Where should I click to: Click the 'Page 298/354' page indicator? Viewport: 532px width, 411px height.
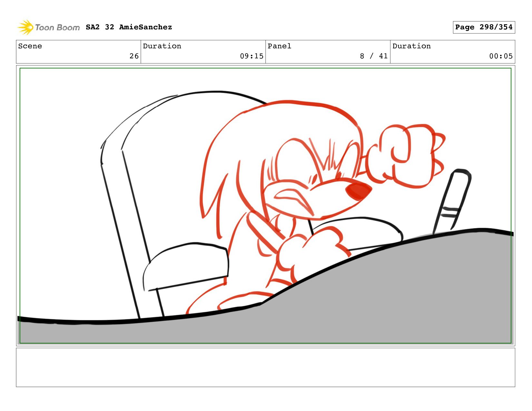click(484, 27)
